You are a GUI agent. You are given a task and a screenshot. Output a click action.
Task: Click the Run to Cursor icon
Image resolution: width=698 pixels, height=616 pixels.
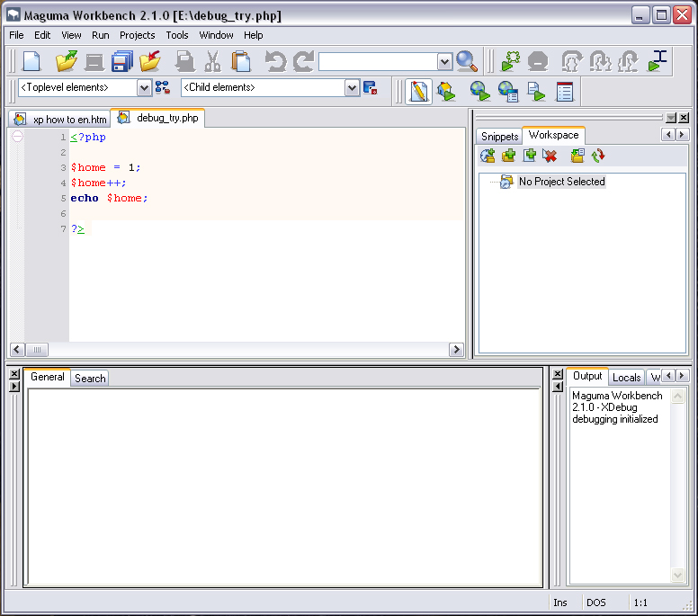click(x=658, y=61)
